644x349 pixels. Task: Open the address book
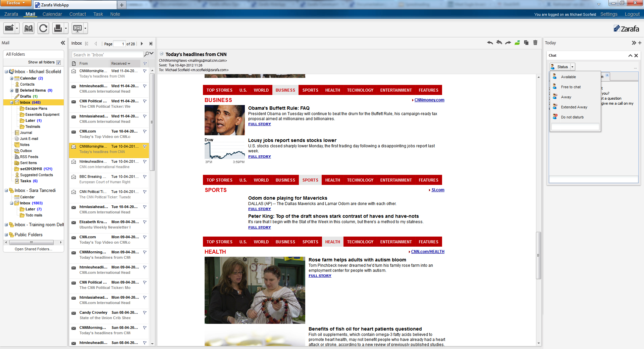[x=29, y=28]
